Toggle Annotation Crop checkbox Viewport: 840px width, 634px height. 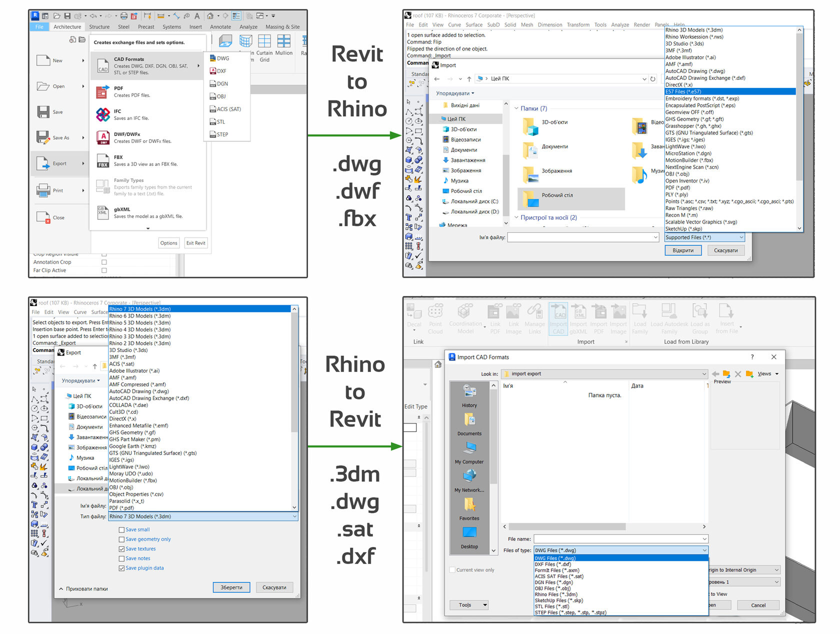pos(104,262)
